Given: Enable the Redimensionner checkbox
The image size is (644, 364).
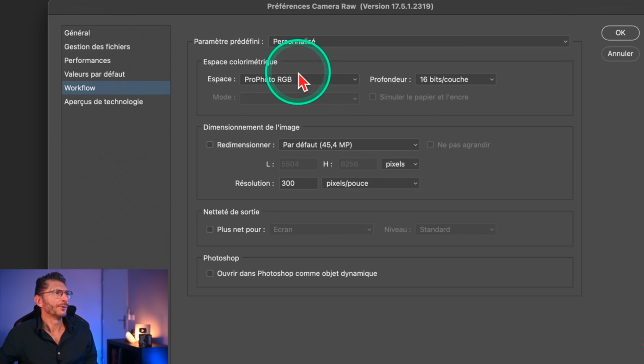Looking at the screenshot, I should (x=210, y=145).
